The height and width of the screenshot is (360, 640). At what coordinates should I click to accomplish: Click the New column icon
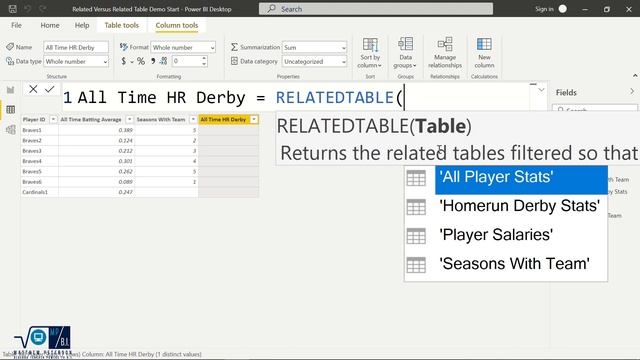point(484,44)
